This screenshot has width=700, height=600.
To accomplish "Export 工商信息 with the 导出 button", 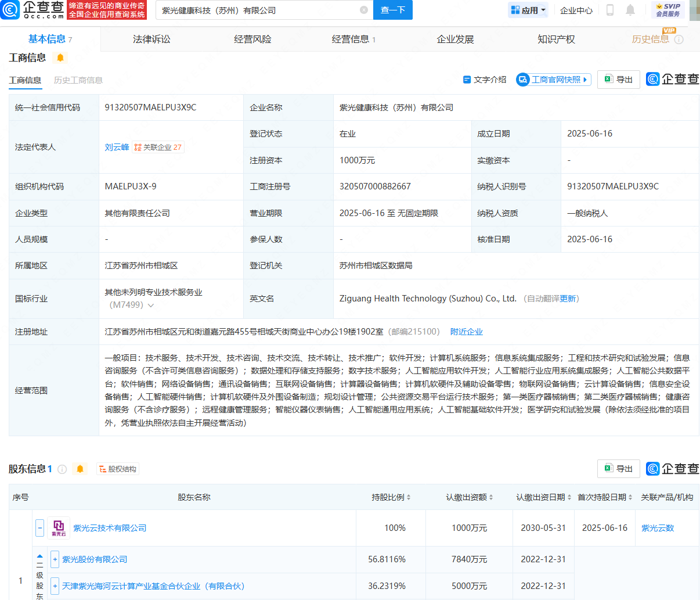I will (619, 80).
